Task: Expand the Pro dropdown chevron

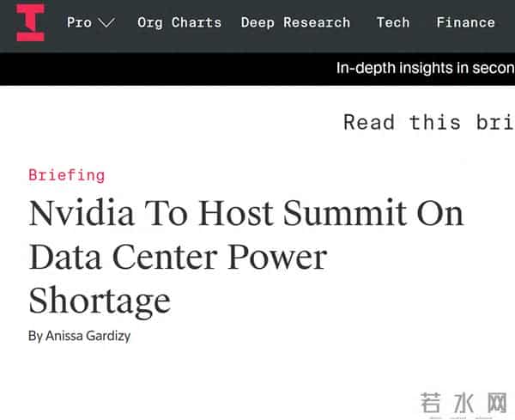Action: click(x=106, y=23)
